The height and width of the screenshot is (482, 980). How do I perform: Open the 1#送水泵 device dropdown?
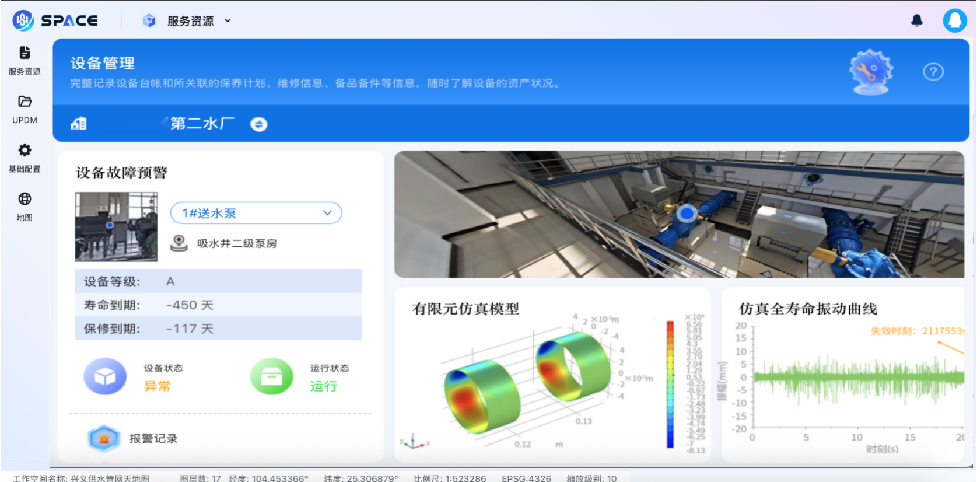(x=256, y=213)
